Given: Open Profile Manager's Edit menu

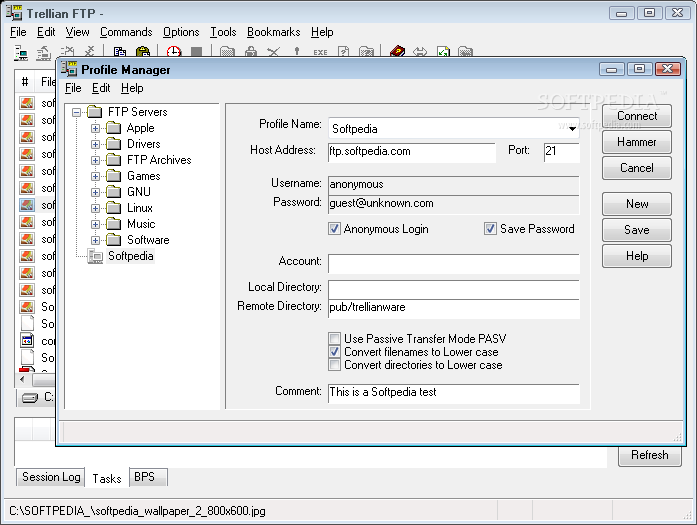Looking at the screenshot, I should point(101,88).
